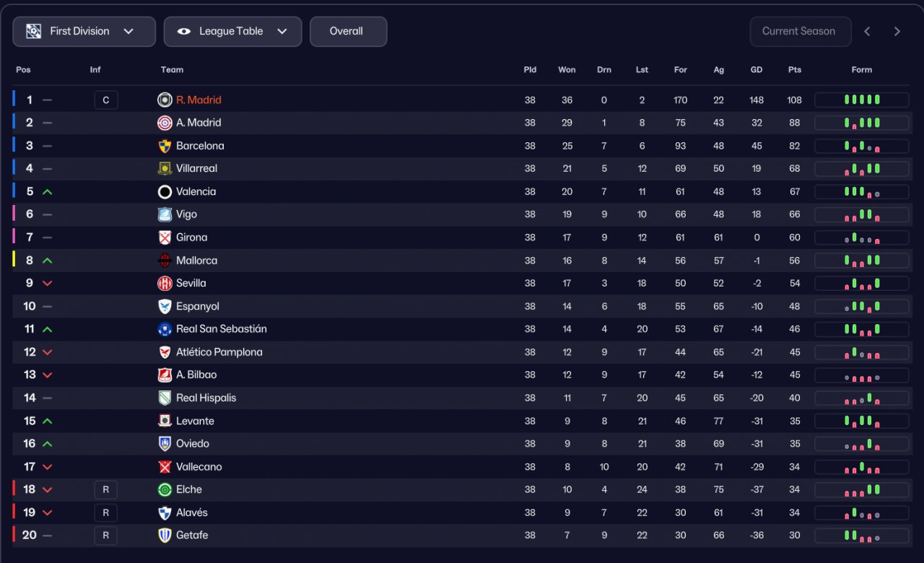Click Real San Sebastián club badge

165,329
